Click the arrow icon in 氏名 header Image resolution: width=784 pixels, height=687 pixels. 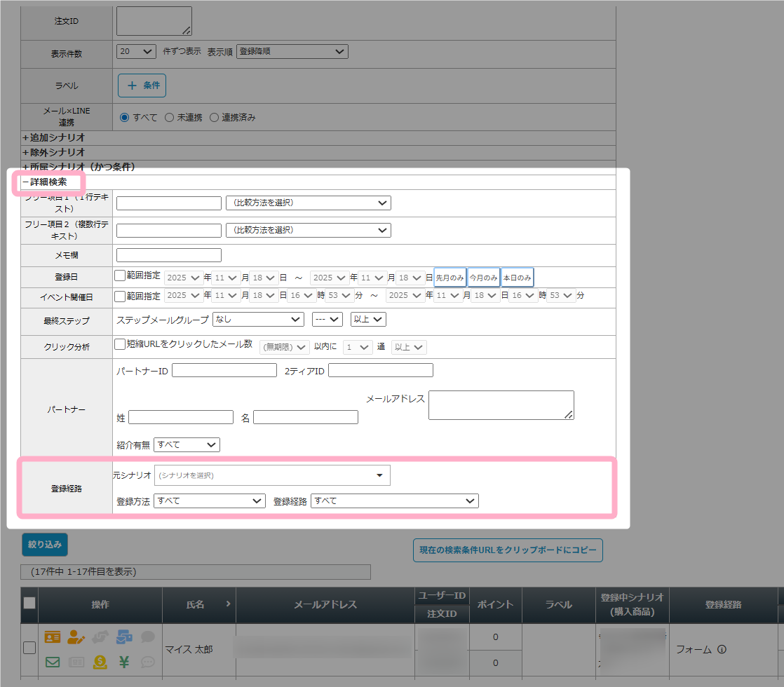[x=228, y=604]
